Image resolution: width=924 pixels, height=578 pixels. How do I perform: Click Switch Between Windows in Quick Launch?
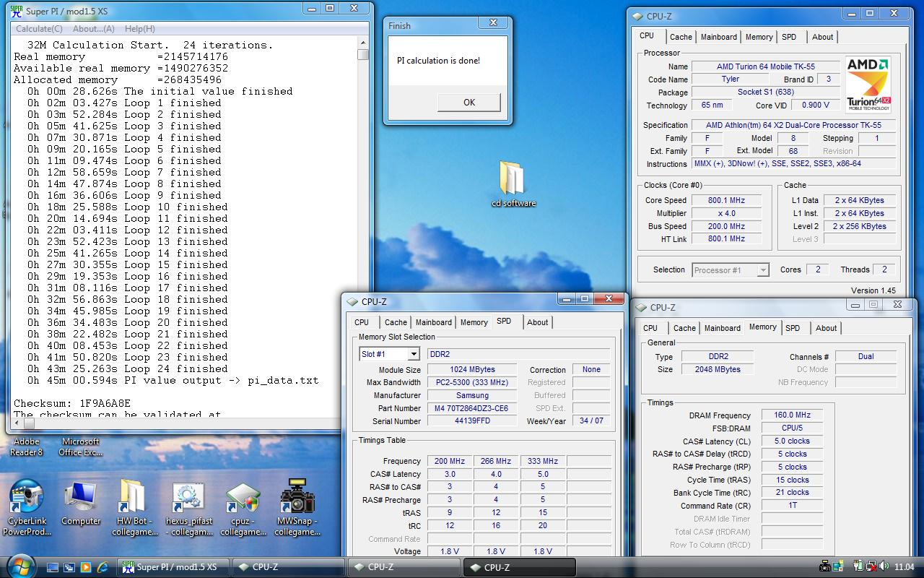[69, 567]
